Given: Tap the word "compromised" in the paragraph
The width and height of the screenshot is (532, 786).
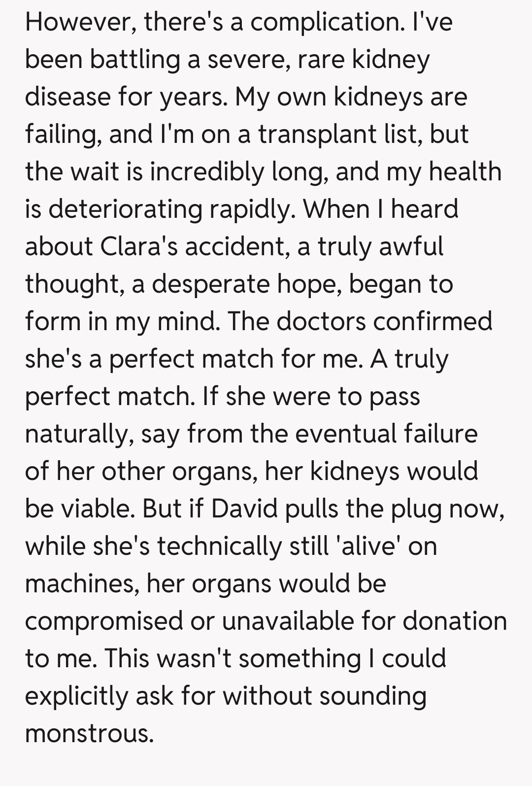Looking at the screenshot, I should 103,621.
